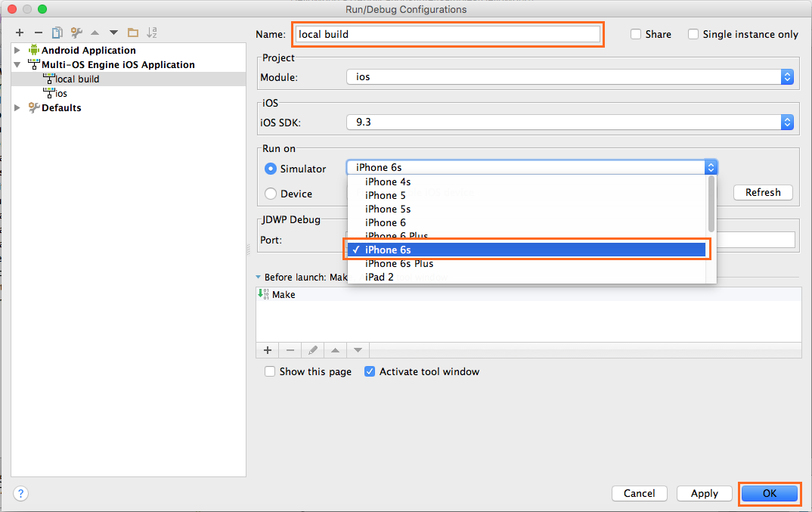Click the Multi-OS Engine iOS Application icon
This screenshot has width=812, height=512.
coord(34,64)
